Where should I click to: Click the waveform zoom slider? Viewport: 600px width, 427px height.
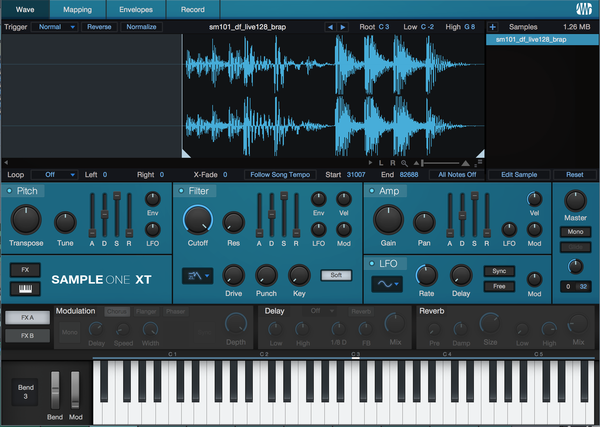click(x=442, y=163)
